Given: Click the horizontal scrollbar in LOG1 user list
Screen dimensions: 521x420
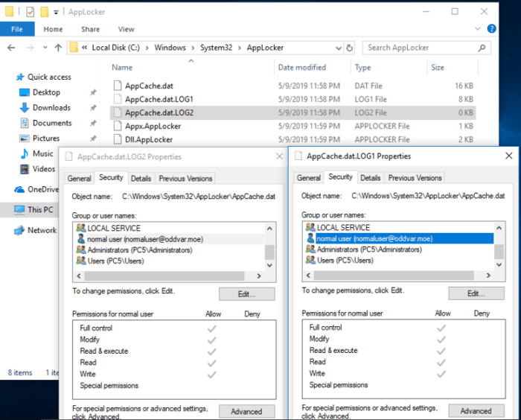Looking at the screenshot, I should click(394, 274).
